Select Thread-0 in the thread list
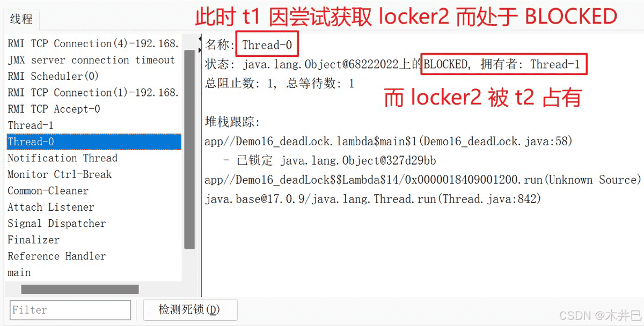The height and width of the screenshot is (326, 644). [x=94, y=142]
